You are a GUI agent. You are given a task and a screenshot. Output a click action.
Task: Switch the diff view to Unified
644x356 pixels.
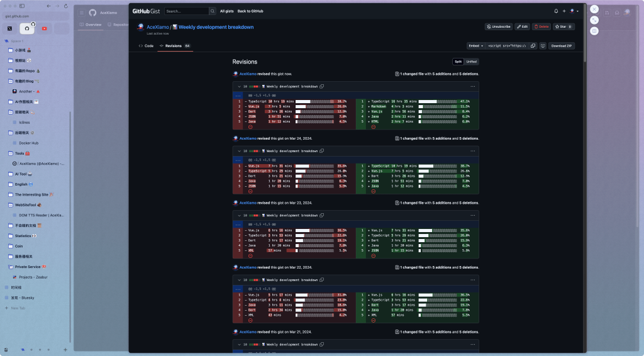pos(472,62)
